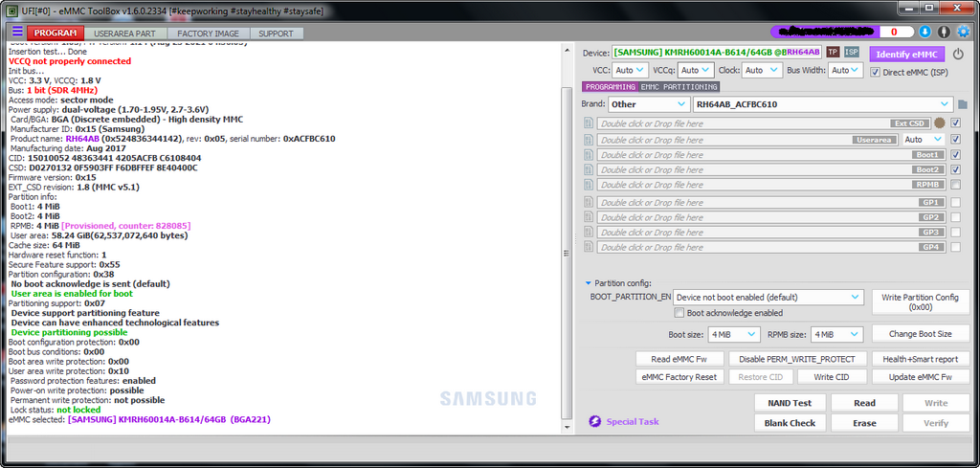Image resolution: width=980 pixels, height=468 pixels.
Task: Click the Userarea file drop field
Action: (x=746, y=140)
